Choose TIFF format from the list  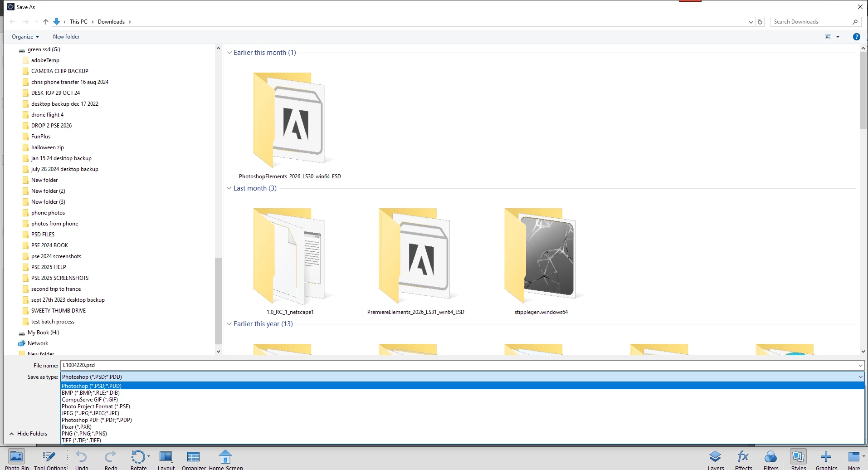[x=463, y=441]
